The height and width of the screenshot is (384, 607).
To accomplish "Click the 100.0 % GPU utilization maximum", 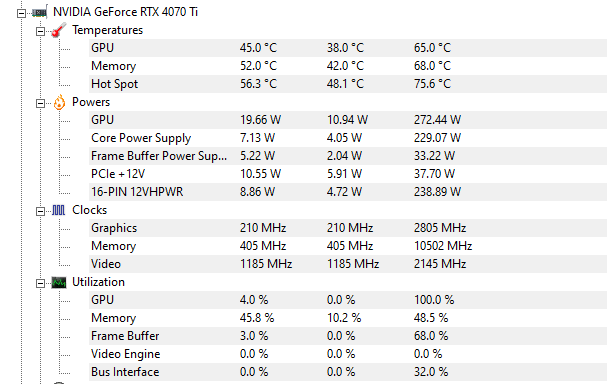I will (434, 300).
